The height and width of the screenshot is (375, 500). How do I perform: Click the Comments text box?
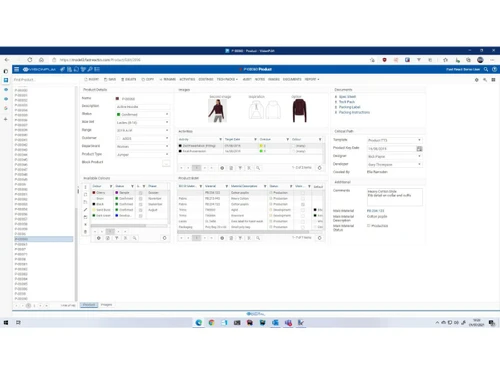(395, 197)
